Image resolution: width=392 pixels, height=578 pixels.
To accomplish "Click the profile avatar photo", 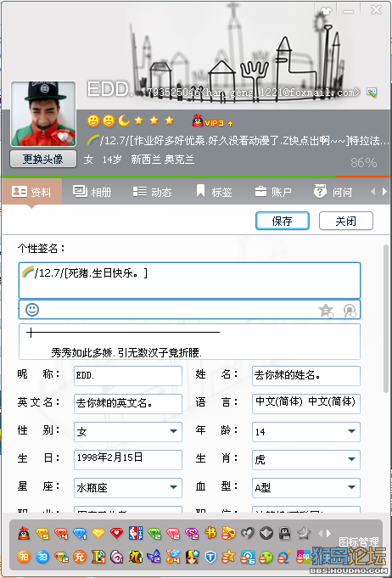I will (x=43, y=114).
